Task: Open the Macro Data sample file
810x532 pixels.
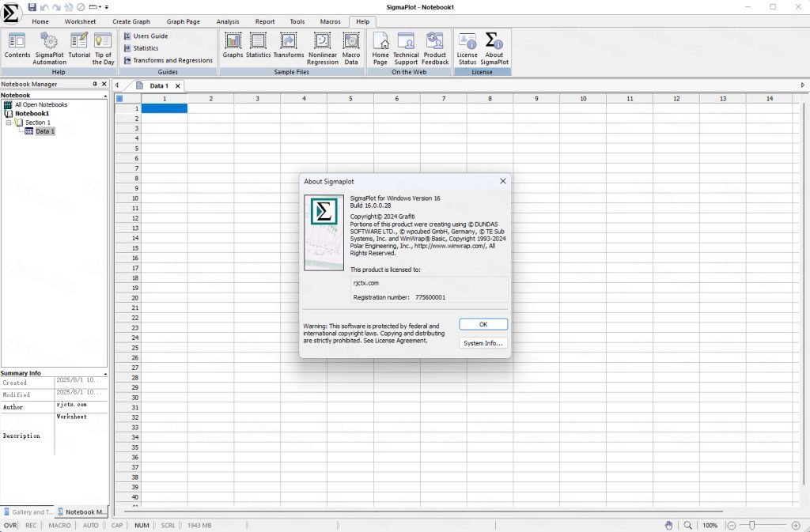Action: [x=350, y=48]
